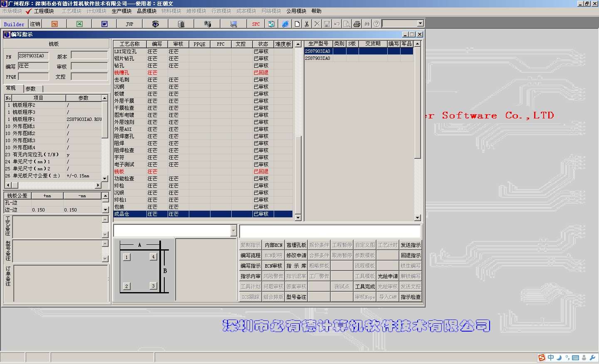This screenshot has height=364, width=599.
Task: Click the desktop computer icon in toolbar
Action: click(x=233, y=24)
